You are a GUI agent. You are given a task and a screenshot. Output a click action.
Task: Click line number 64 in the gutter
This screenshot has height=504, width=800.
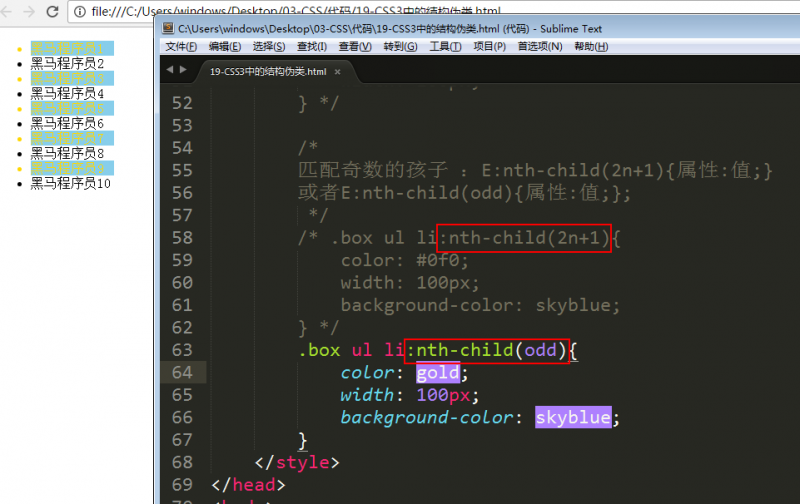(x=180, y=373)
